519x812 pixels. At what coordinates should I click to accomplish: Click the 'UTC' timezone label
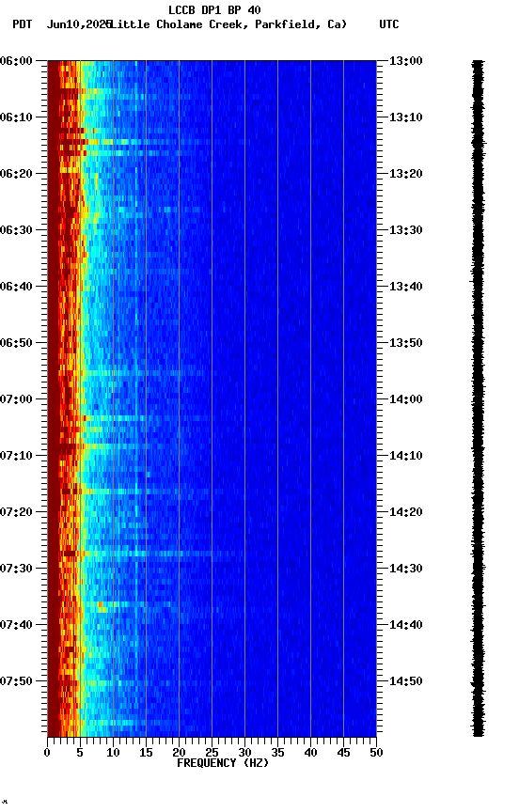coord(389,24)
